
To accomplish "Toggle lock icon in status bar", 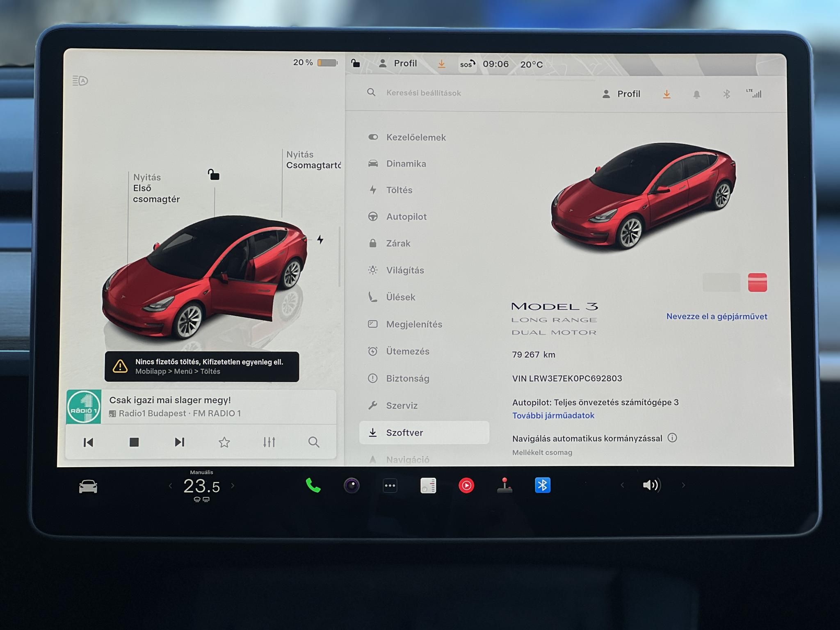I will [356, 63].
